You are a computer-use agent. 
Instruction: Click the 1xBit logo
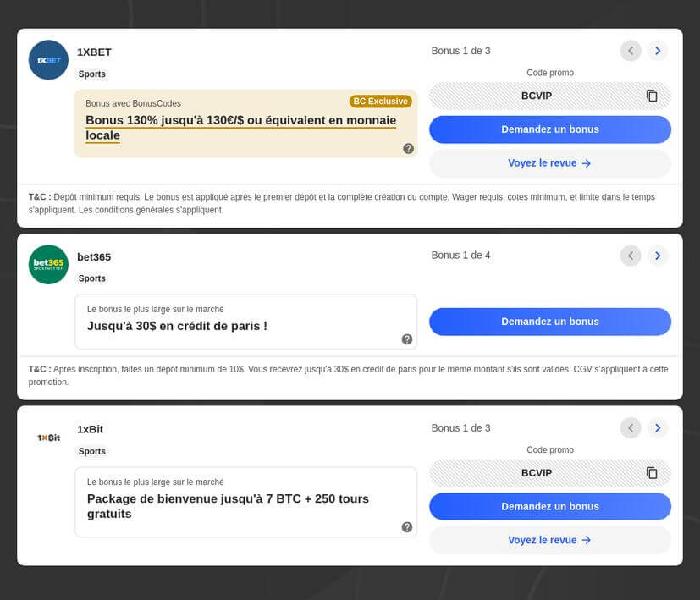(48, 438)
